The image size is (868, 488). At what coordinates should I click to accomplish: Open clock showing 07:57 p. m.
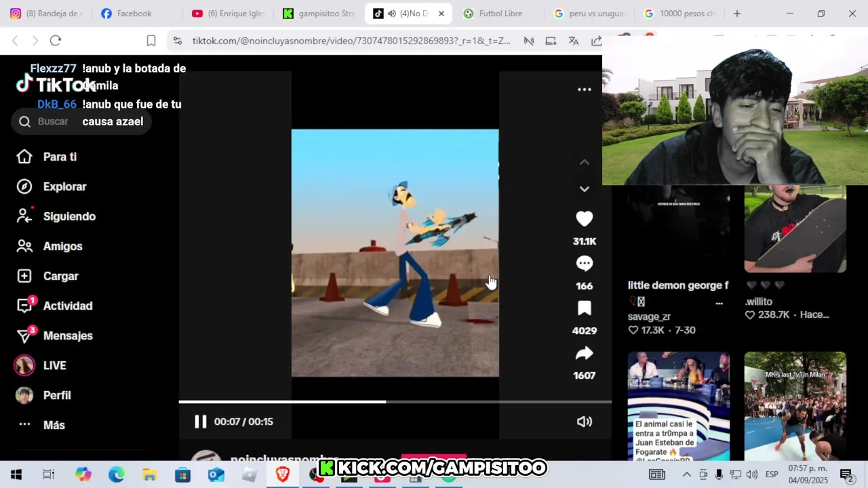click(x=808, y=474)
